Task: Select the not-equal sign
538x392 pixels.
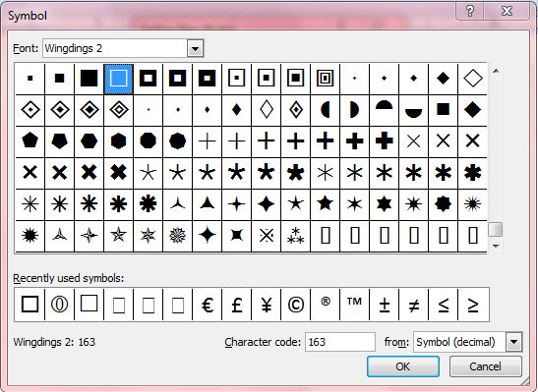Action: pyautogui.click(x=413, y=305)
